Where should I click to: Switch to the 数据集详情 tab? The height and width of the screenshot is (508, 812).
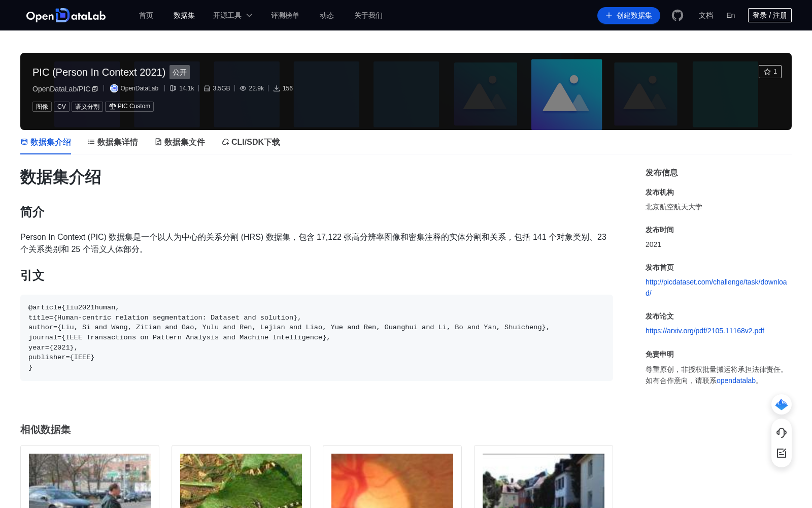113,142
